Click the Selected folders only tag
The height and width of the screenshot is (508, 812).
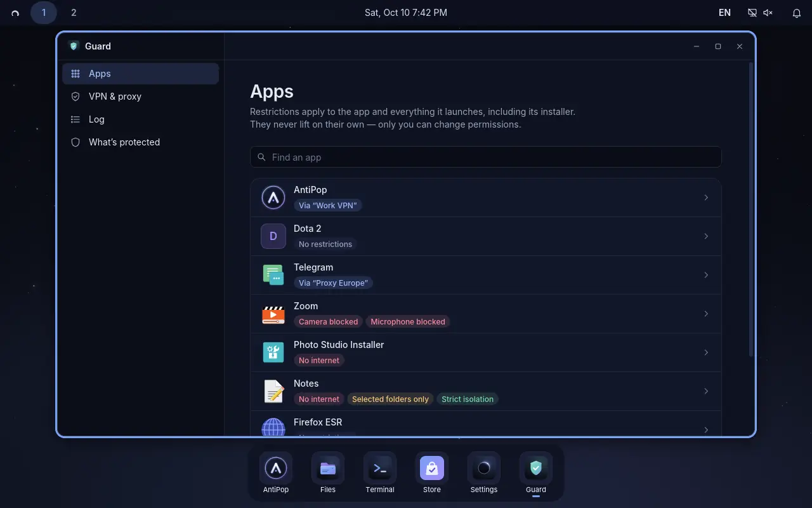390,399
